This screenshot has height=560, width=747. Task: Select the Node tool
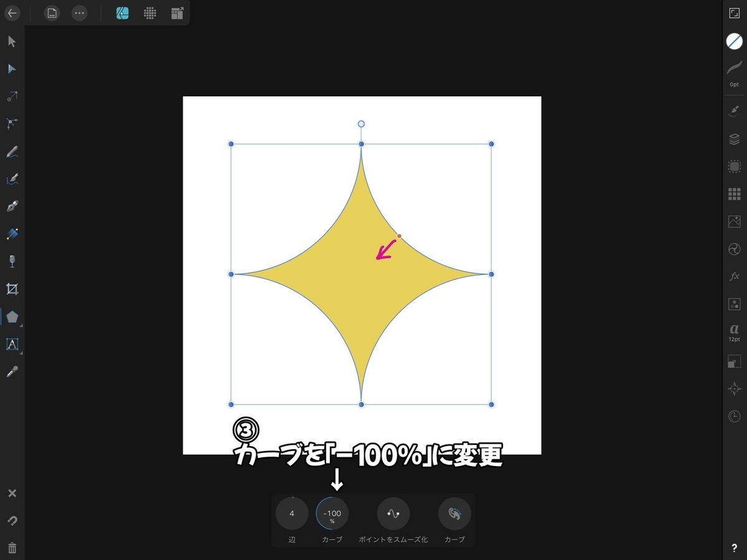tap(11, 68)
